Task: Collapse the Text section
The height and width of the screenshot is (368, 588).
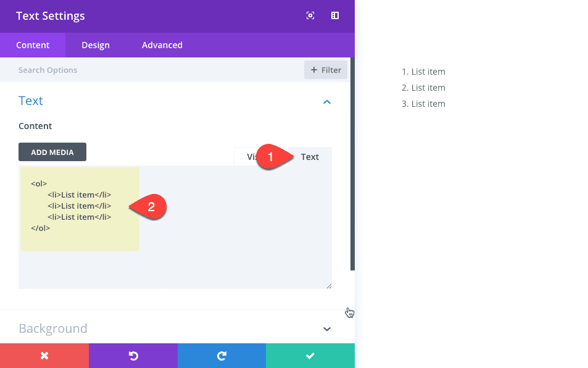Action: click(x=326, y=101)
